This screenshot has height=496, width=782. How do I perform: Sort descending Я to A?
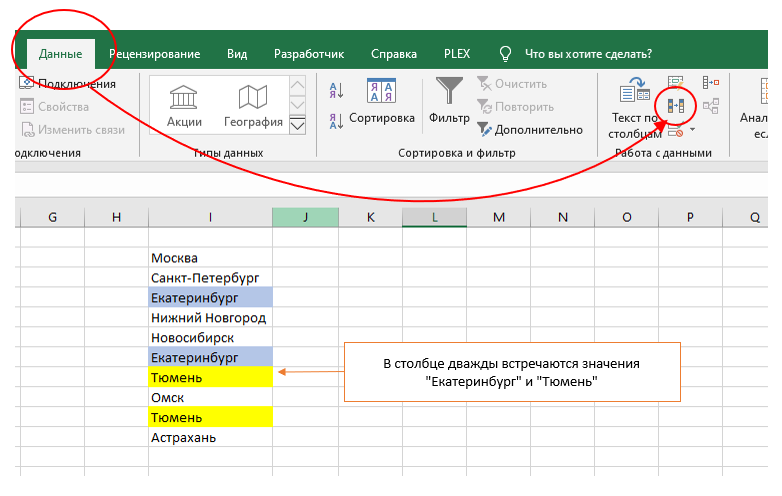pos(336,121)
